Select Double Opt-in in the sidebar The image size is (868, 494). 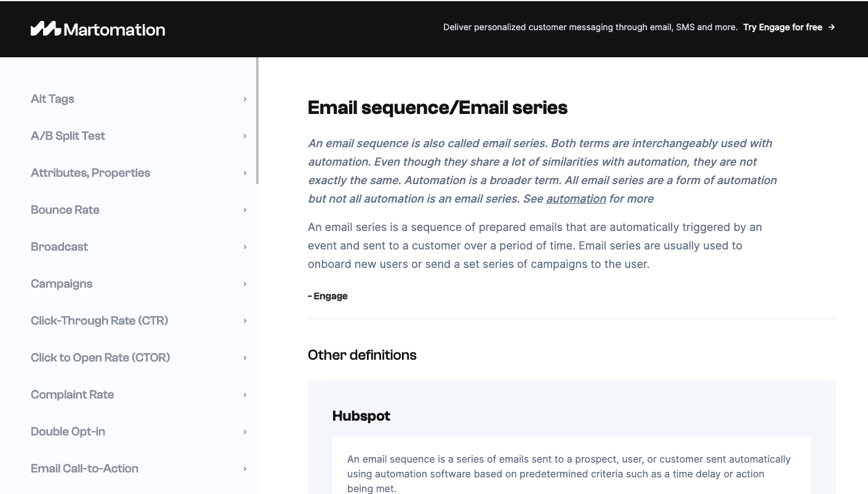[x=68, y=431]
